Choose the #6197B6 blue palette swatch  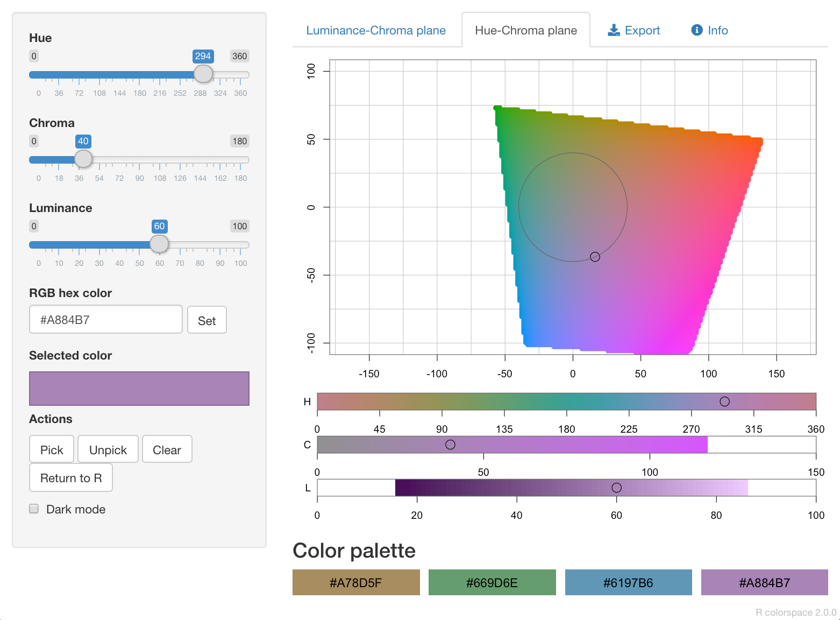tap(628, 582)
